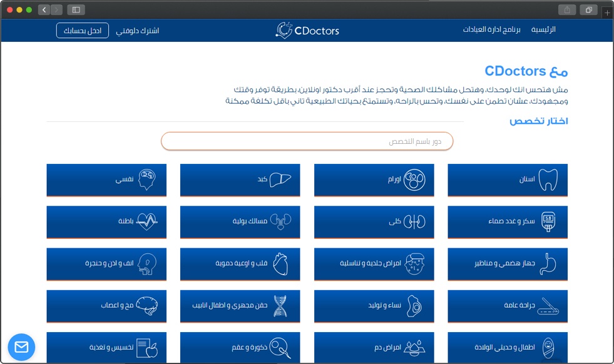614x364 pixels.
Task: Select the scalpel icon for جراحة عامة
Action: coord(548,306)
